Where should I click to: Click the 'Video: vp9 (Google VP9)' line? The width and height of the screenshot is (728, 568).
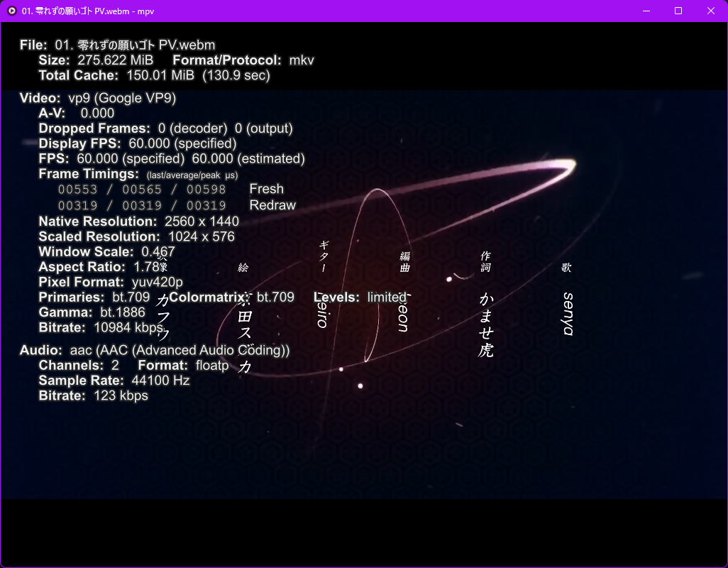click(x=98, y=98)
